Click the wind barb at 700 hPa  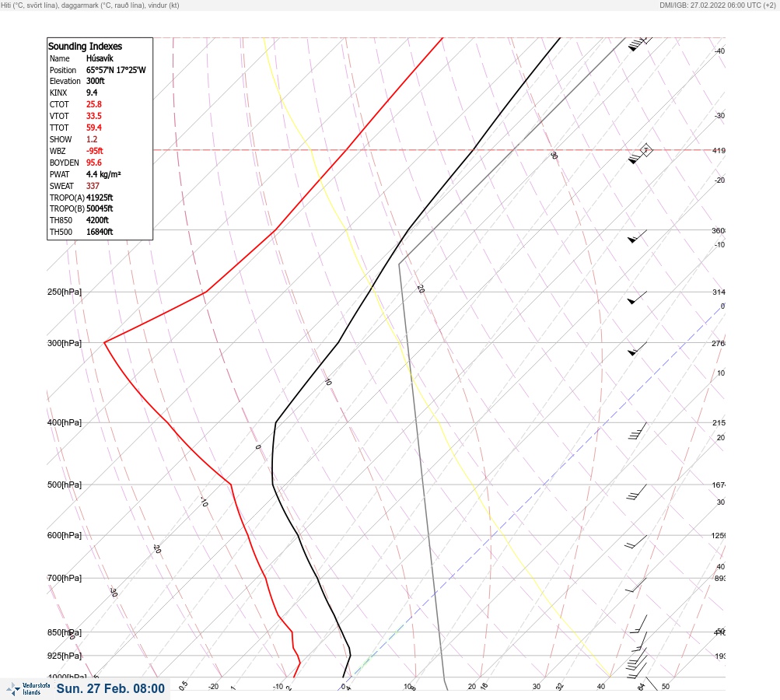tap(635, 585)
